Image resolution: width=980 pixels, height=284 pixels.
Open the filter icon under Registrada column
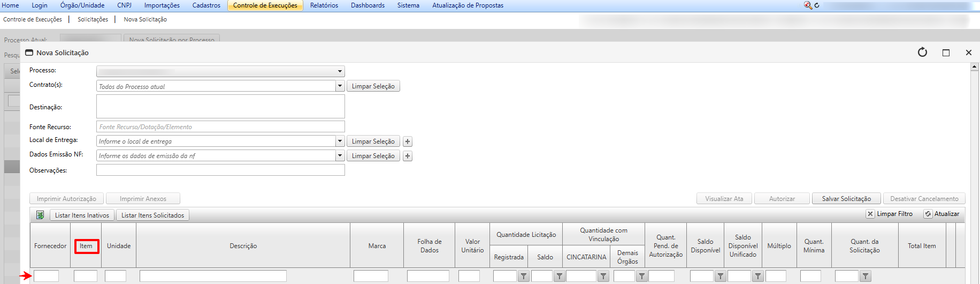(524, 276)
